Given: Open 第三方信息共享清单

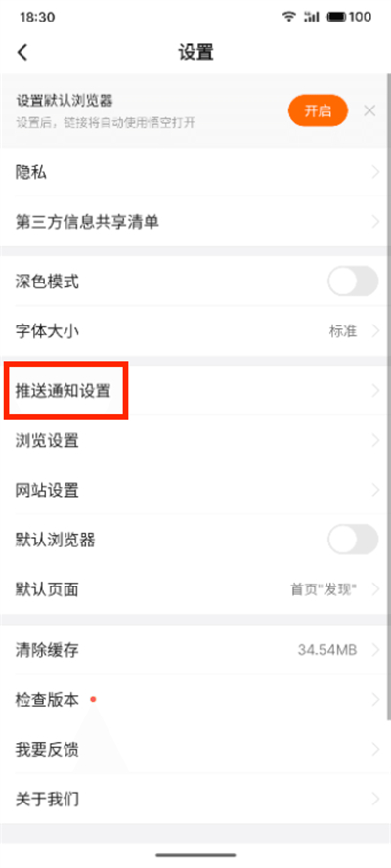Looking at the screenshot, I should coord(195,222).
